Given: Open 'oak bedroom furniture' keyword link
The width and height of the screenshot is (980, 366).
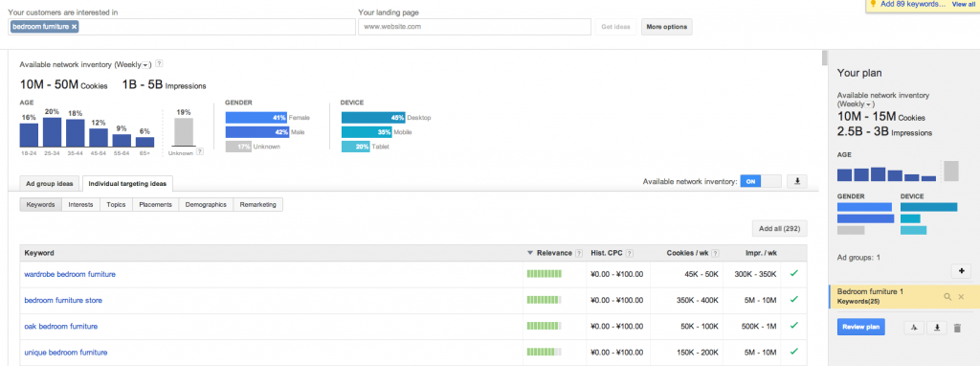Looking at the screenshot, I should 60,326.
